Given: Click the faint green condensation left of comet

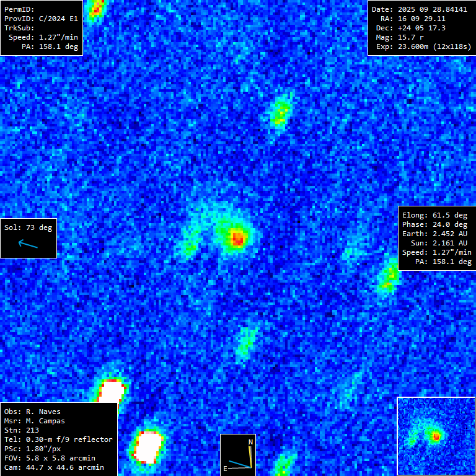Looking at the screenshot, I should click(x=189, y=247).
